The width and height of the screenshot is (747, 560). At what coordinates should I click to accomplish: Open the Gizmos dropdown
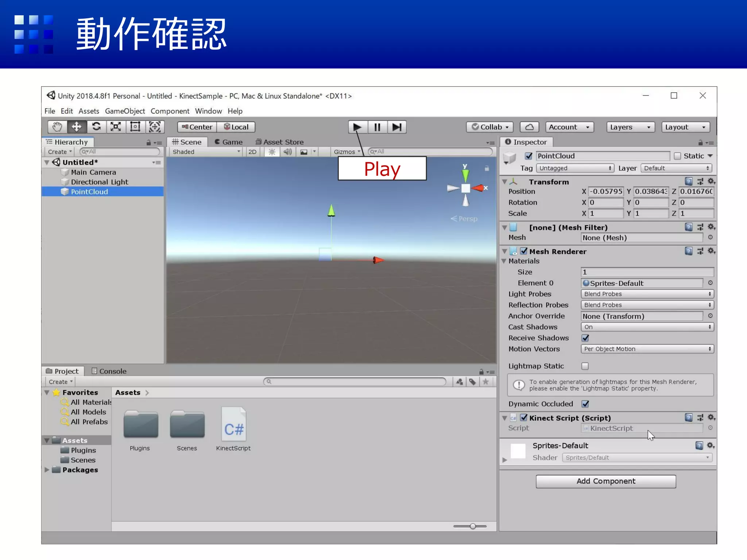[x=347, y=152]
